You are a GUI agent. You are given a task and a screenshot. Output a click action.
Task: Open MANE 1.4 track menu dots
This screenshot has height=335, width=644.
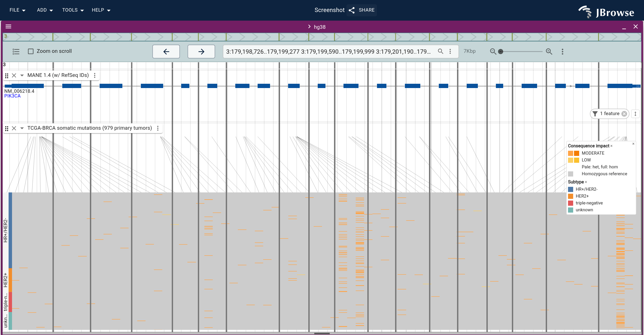tap(94, 75)
